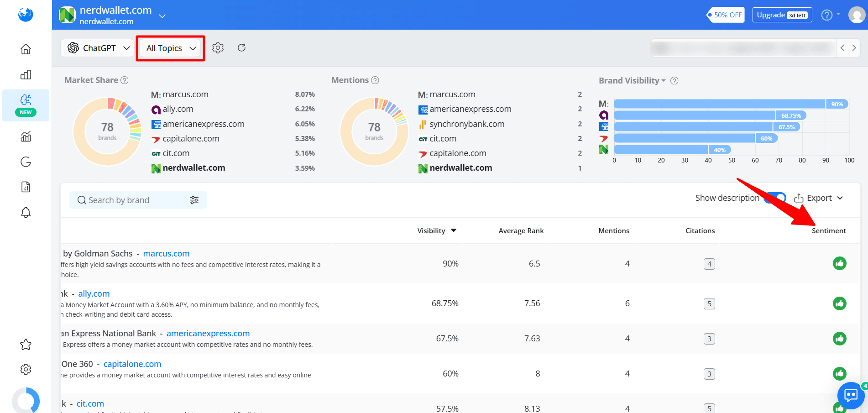The height and width of the screenshot is (413, 868).
Task: Select the AI section marked NEW
Action: click(26, 105)
